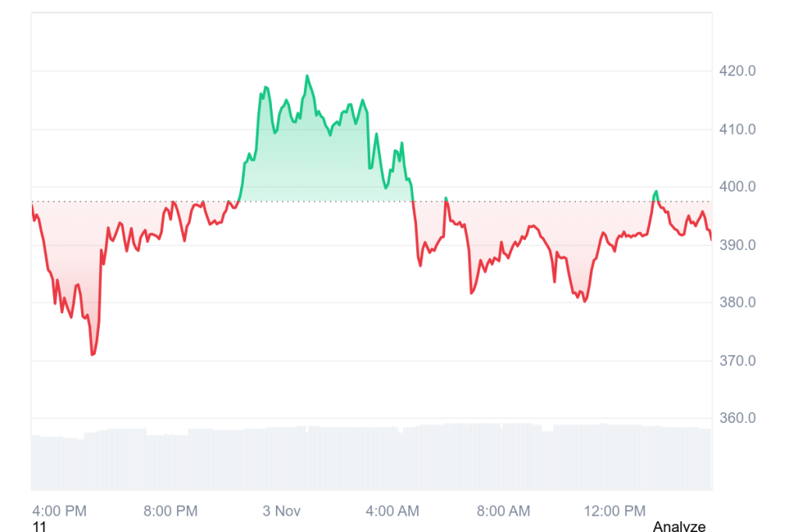798x532 pixels.
Task: Click the small green spike near 12:00 PM
Action: pos(656,192)
